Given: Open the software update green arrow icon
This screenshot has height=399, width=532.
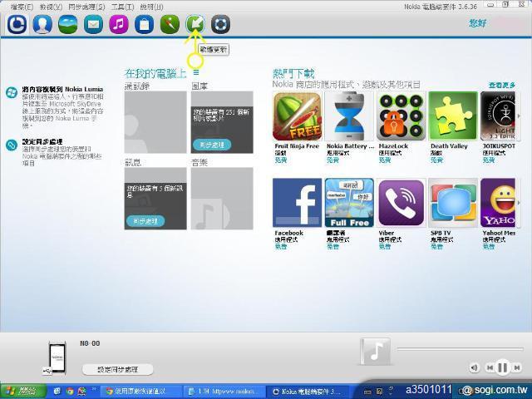Looking at the screenshot, I should click(x=195, y=24).
